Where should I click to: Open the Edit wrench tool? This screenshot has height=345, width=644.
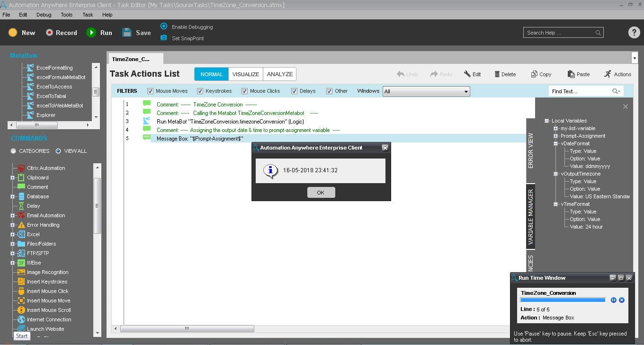click(467, 74)
